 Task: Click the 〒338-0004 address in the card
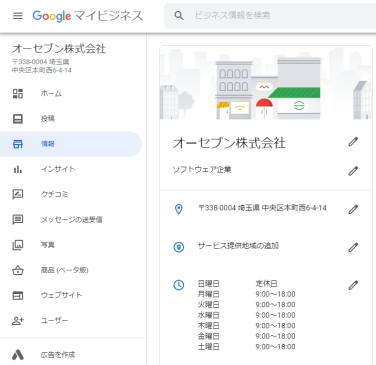click(262, 208)
